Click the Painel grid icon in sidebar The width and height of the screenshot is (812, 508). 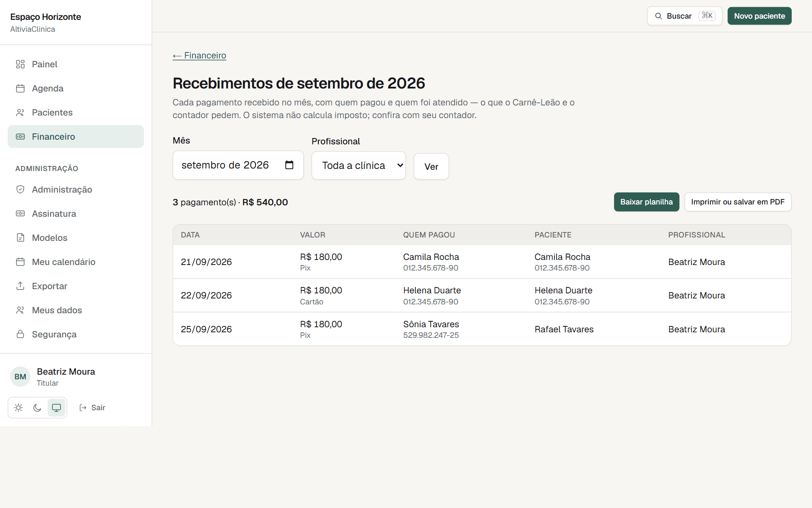click(x=20, y=64)
